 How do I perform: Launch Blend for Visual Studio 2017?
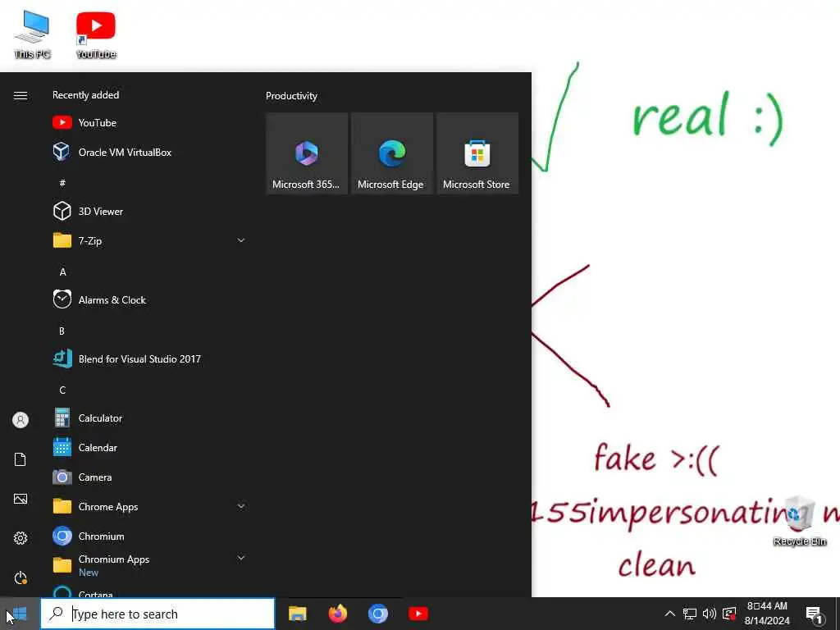(x=149, y=358)
